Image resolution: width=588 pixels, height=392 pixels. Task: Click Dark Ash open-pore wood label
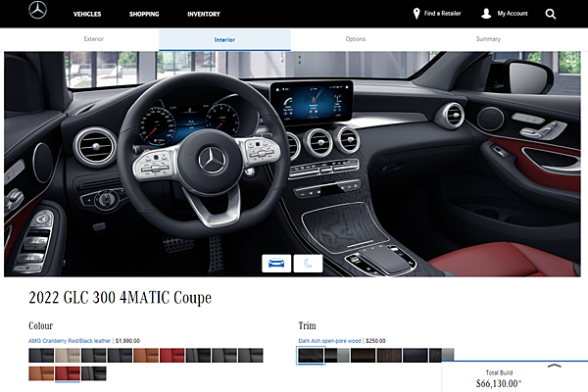[x=329, y=341]
